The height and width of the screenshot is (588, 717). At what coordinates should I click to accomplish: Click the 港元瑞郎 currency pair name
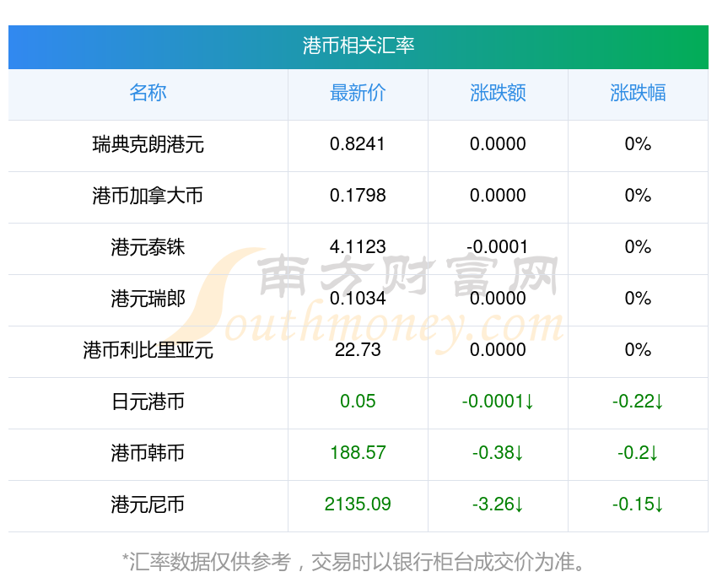click(148, 299)
